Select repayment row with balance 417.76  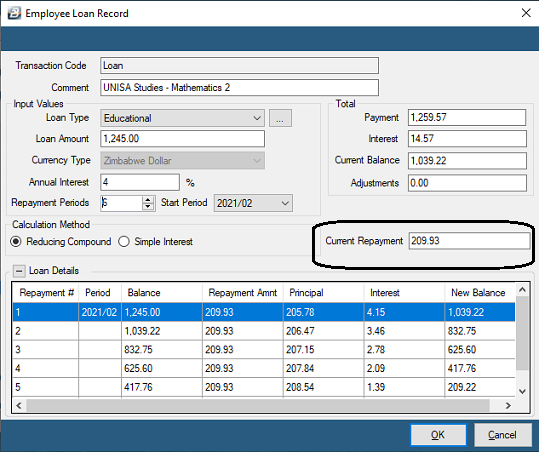264,387
